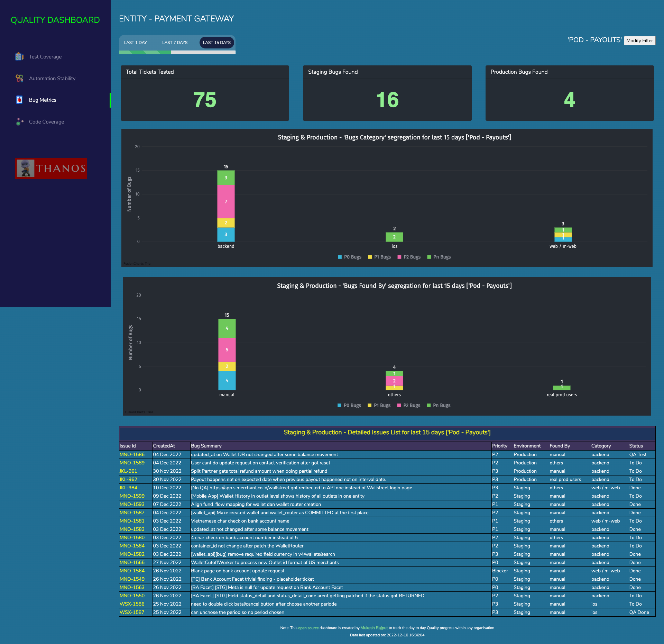664x644 pixels.
Task: Click the Mukesh Rajput author link
Action: coord(374,628)
